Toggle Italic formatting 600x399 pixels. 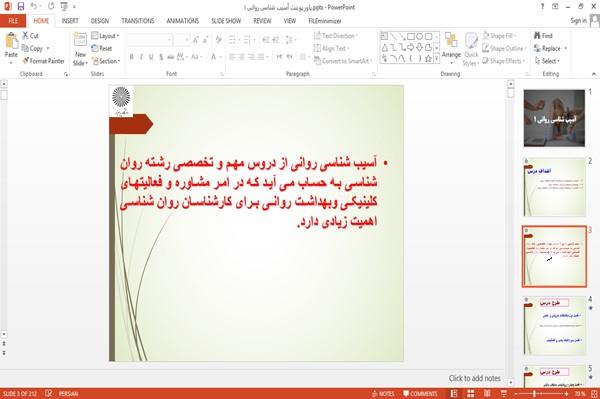point(141,57)
